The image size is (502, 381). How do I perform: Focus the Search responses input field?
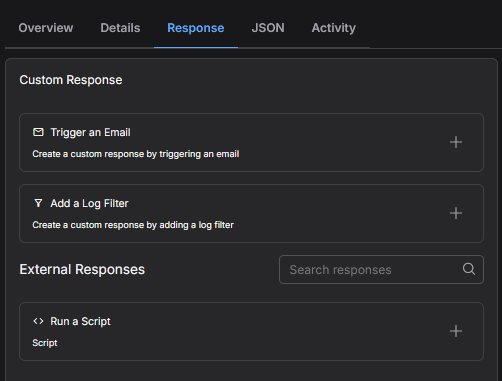pos(381,270)
